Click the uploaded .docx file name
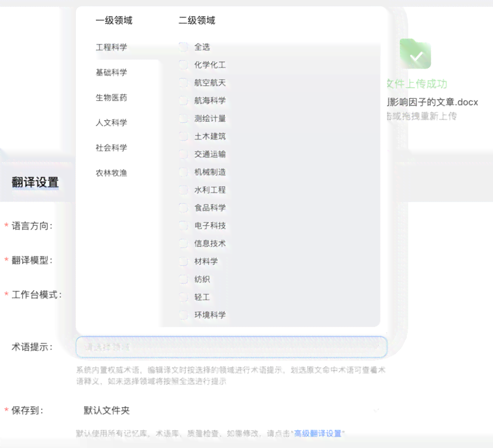493x448 pixels. 433,102
